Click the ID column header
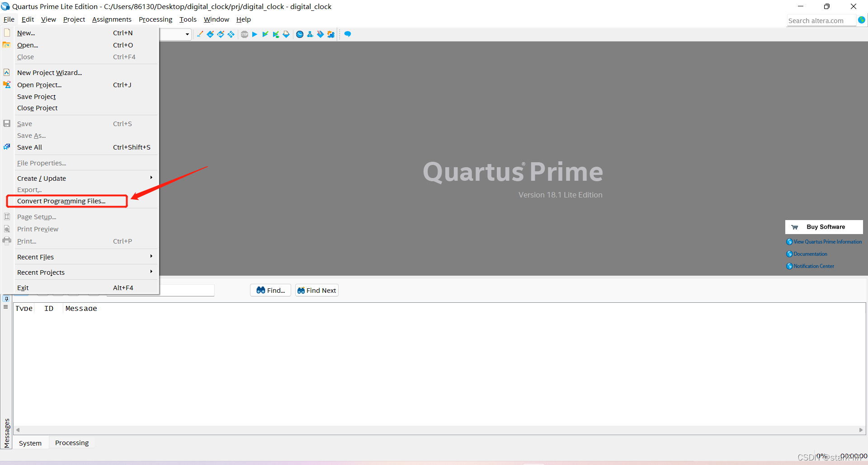 49,308
